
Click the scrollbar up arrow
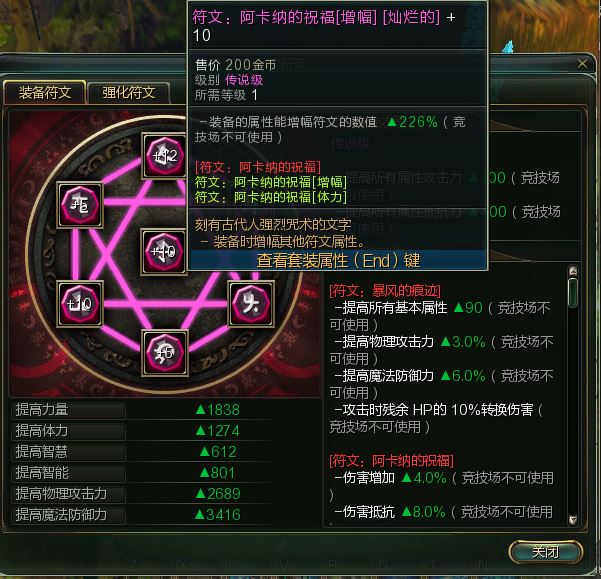tap(573, 271)
